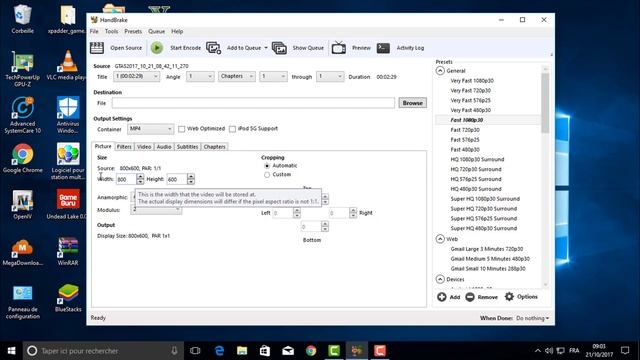The image size is (640, 360).
Task: Click the Add to Queue icon
Action: (213, 48)
